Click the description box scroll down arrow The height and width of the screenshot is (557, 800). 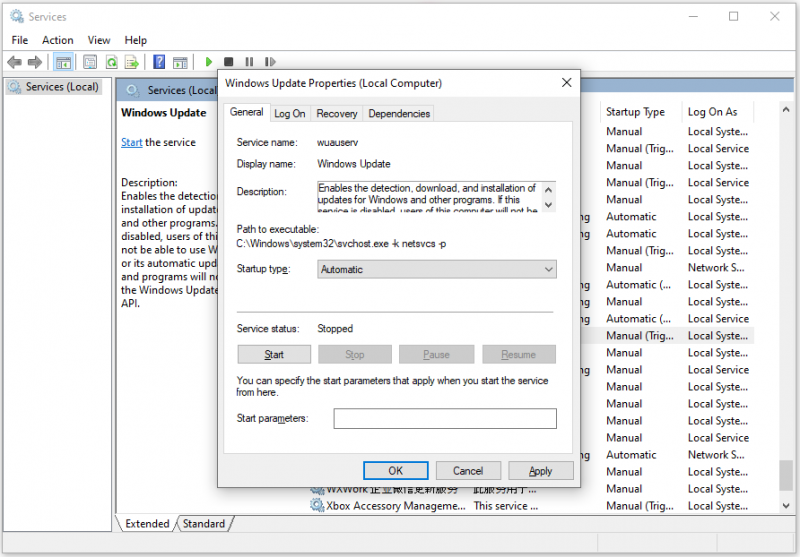pyautogui.click(x=548, y=205)
